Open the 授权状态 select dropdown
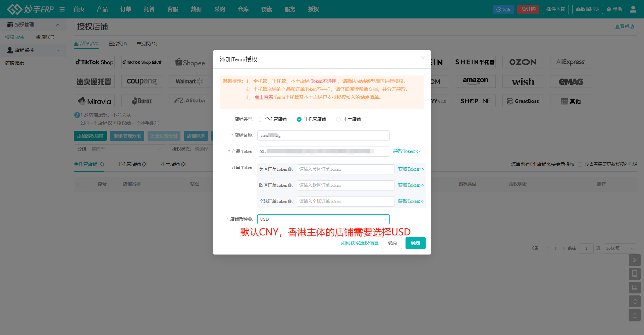 pos(191,149)
